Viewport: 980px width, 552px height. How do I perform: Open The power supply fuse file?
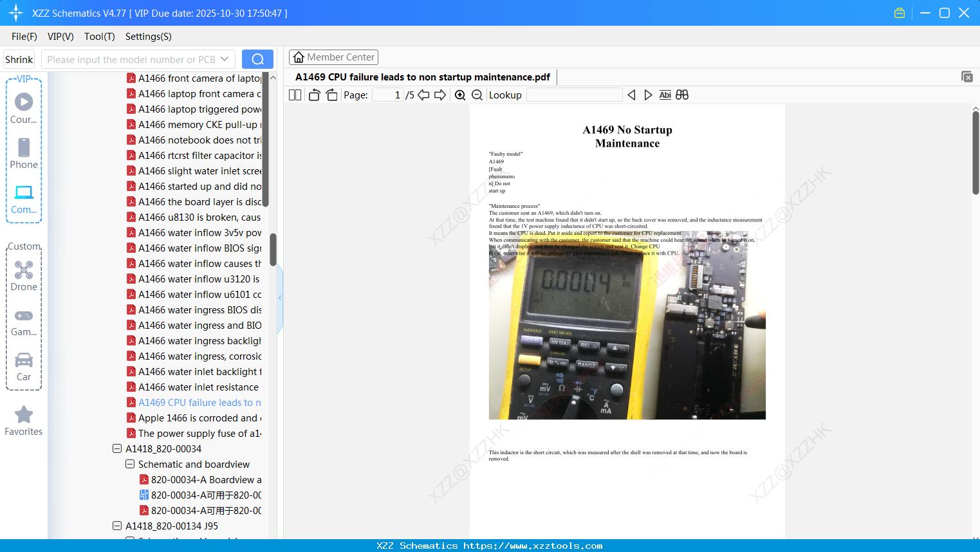point(194,433)
